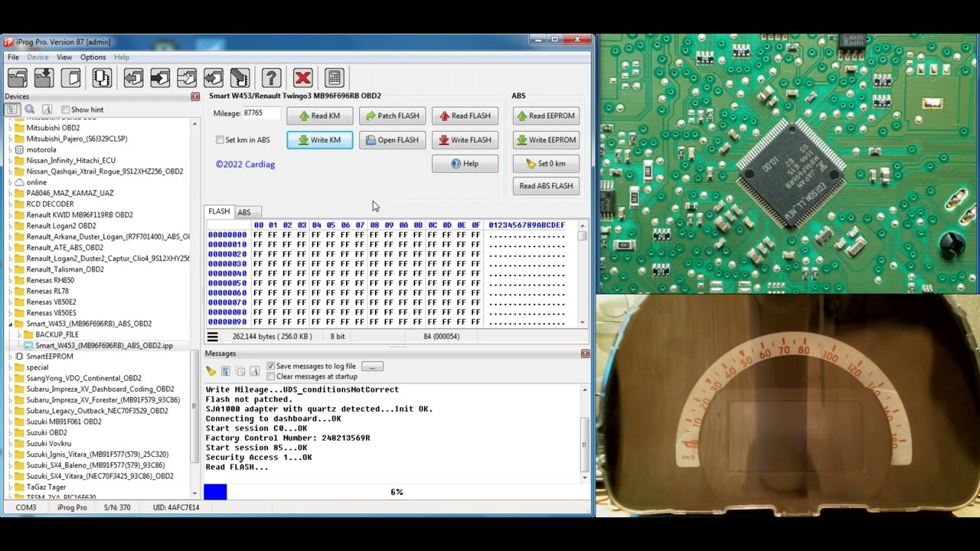980x551 pixels.
Task: Click the read device left-arrow toolbar icon
Action: coord(133,77)
